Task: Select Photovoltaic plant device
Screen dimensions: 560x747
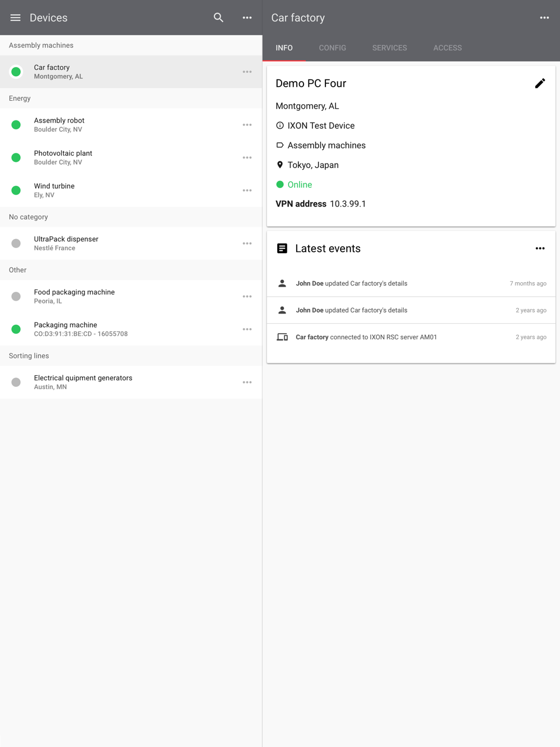Action: [112, 157]
